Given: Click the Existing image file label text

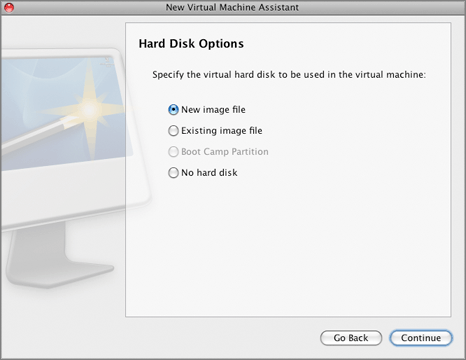Looking at the screenshot, I should pos(222,131).
